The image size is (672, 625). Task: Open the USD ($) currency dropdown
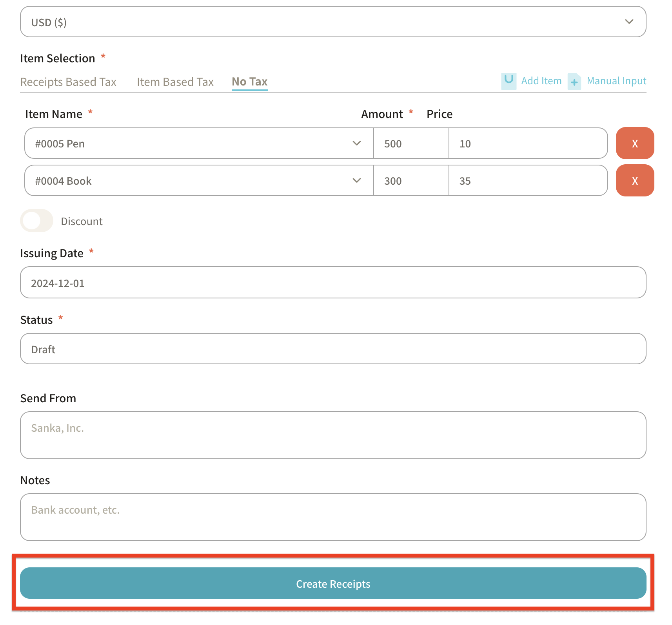[x=333, y=22]
